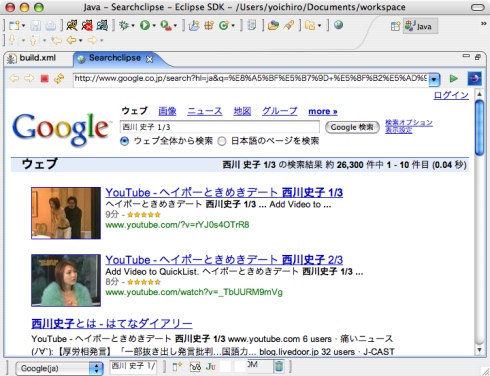Click the blue vertical scrollbar thumb
Image resolution: width=490 pixels, height=376 pixels.
point(480,128)
